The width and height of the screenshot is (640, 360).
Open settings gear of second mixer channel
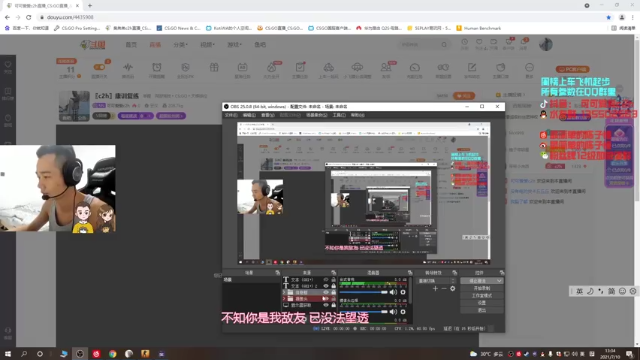403,312
